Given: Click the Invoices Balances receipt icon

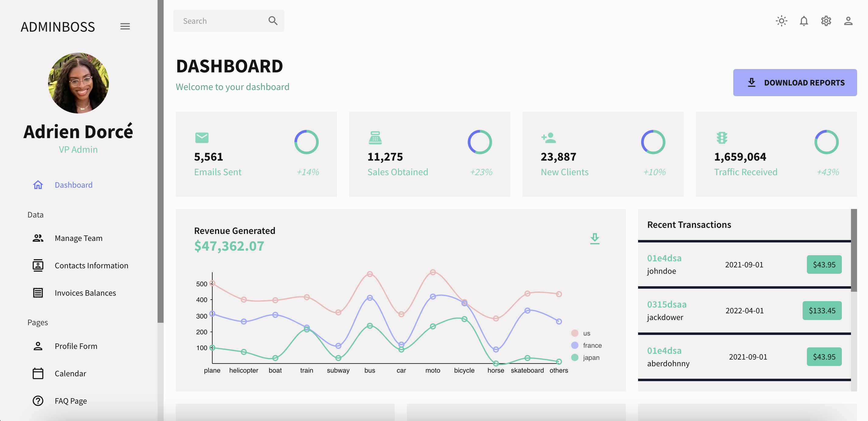Looking at the screenshot, I should [38, 293].
